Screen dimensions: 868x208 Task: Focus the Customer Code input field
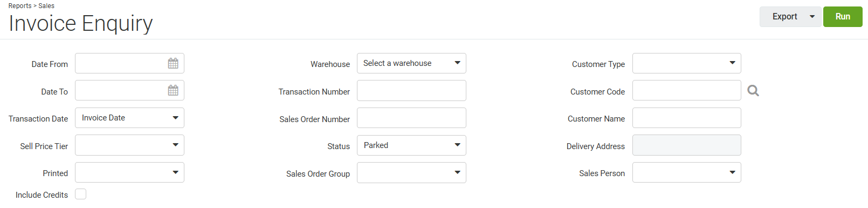coord(686,90)
